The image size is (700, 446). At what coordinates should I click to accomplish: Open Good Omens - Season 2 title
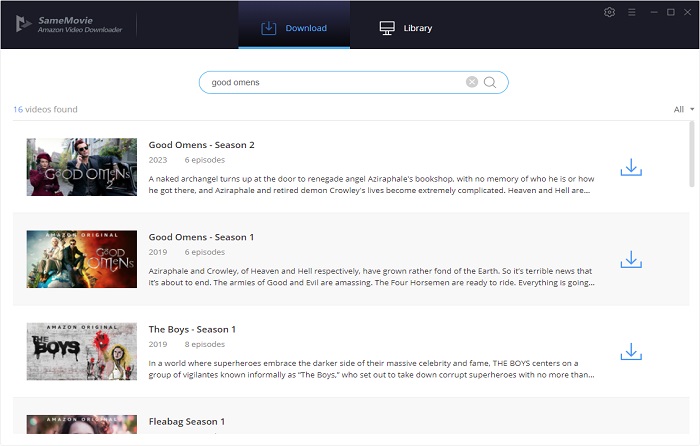click(201, 145)
